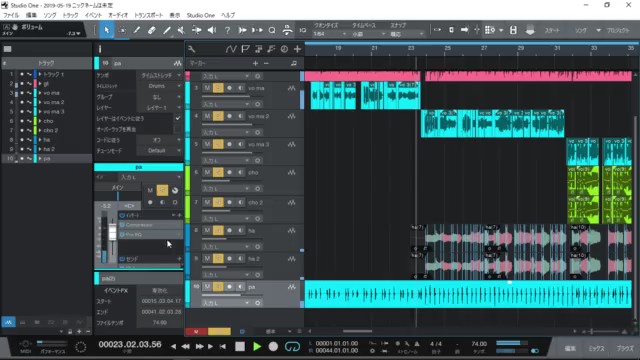Open the Default tune mode dropdown
Viewport: 640px width, 360px height.
coord(159,151)
